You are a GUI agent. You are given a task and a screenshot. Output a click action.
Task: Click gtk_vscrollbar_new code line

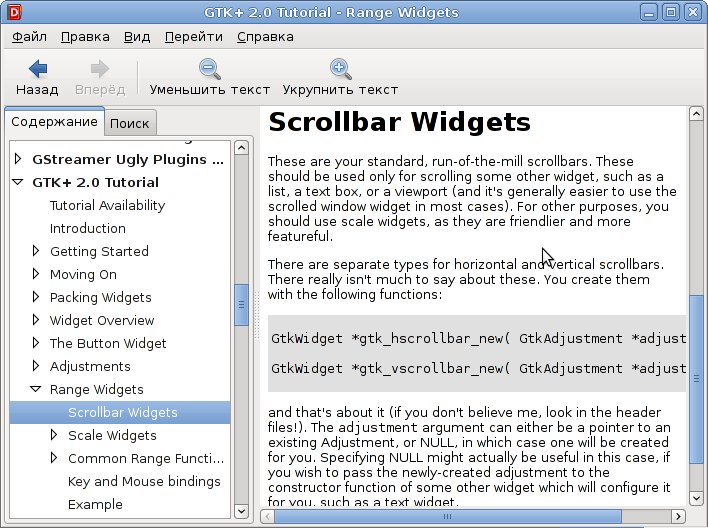pyautogui.click(x=479, y=369)
